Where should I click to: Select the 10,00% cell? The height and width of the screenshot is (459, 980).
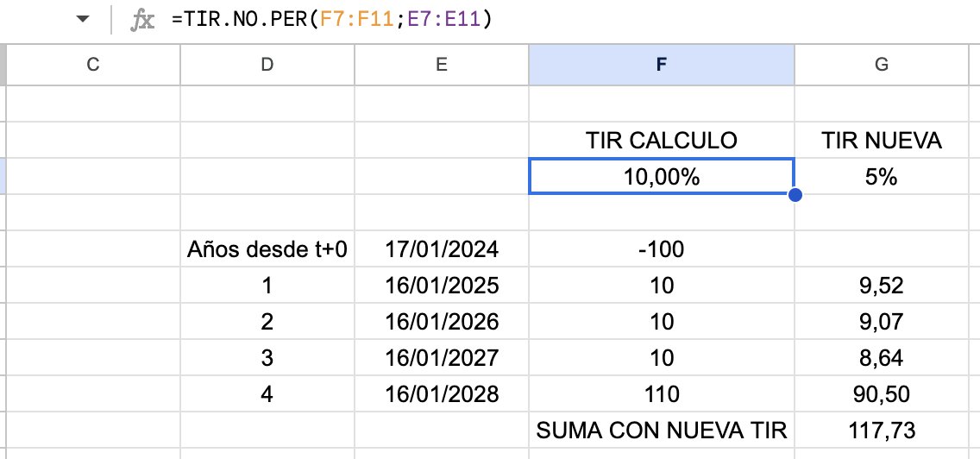[662, 176]
